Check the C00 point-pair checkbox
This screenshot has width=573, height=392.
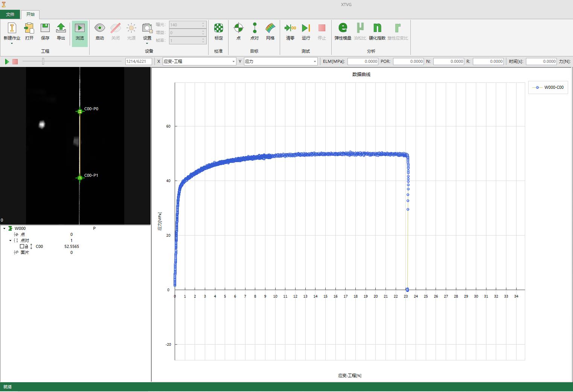click(x=22, y=246)
